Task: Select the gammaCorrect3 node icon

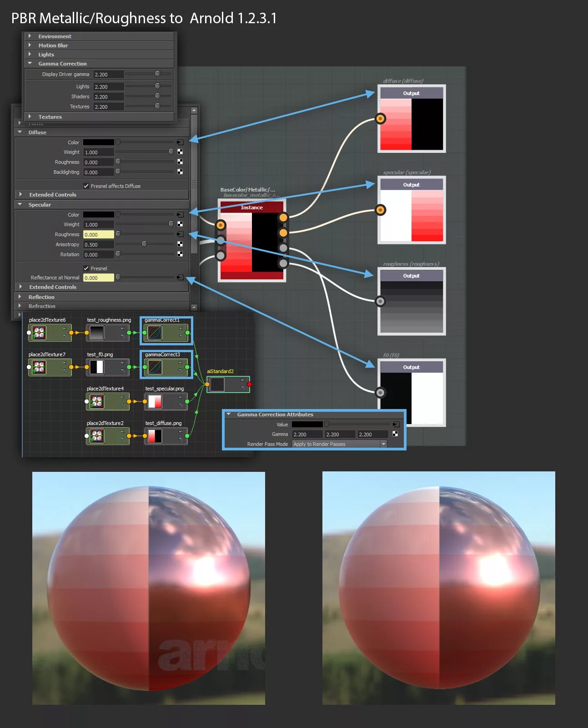Action: pos(155,367)
